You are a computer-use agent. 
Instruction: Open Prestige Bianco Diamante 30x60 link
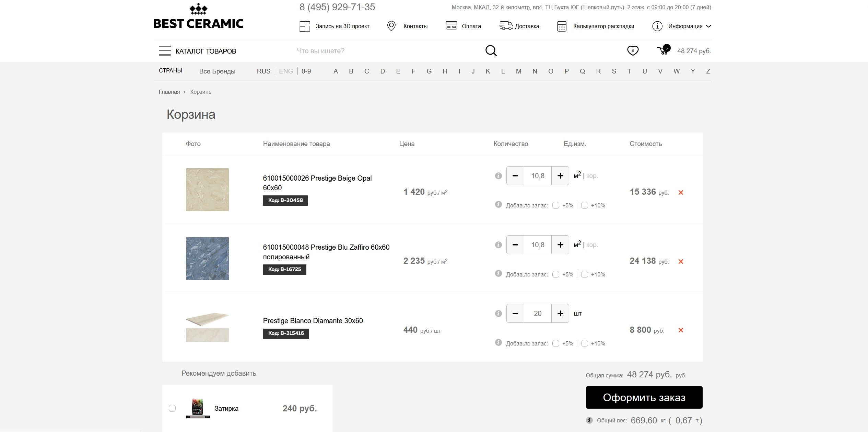313,321
